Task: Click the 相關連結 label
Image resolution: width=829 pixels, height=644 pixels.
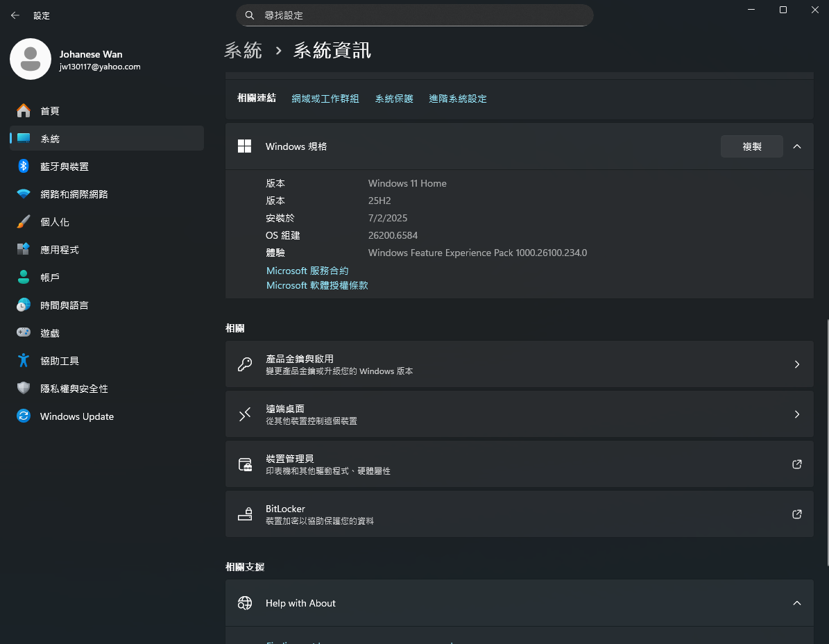Action: pyautogui.click(x=257, y=98)
